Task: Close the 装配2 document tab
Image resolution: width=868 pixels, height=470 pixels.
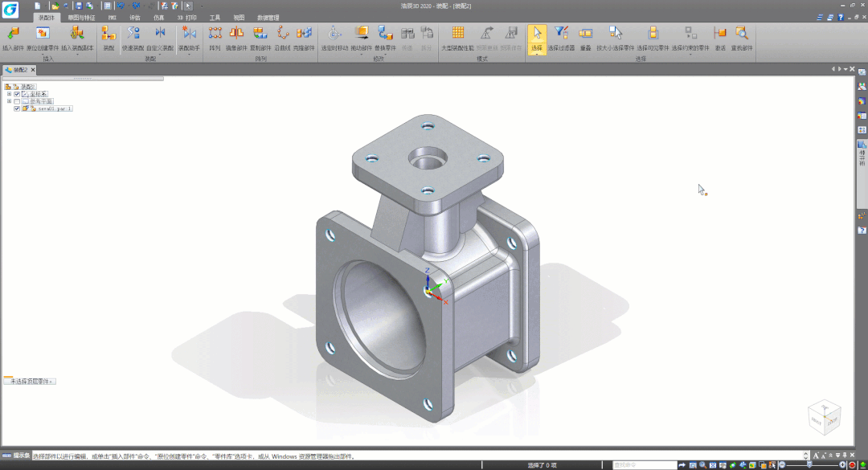Action: pyautogui.click(x=33, y=70)
